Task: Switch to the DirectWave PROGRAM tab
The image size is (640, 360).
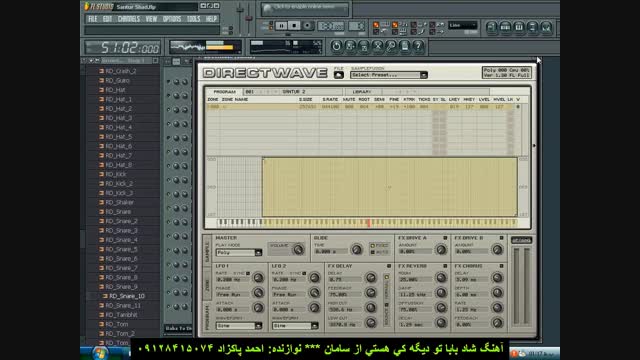Action: 224,92
